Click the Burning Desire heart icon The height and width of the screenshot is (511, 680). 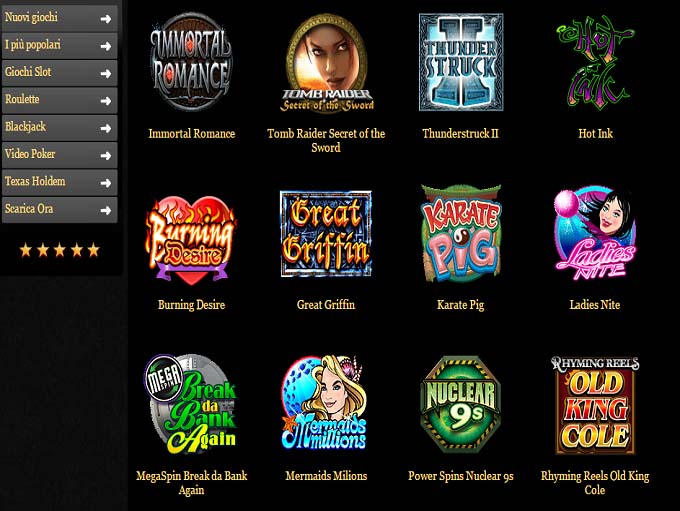[x=191, y=238]
